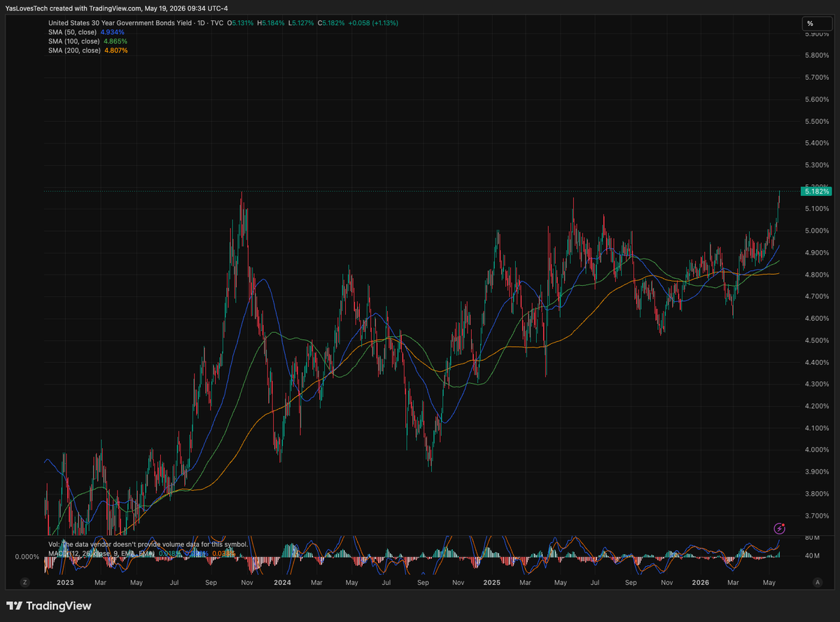Click the 40 M volume axis label
840x622 pixels.
[812, 556]
